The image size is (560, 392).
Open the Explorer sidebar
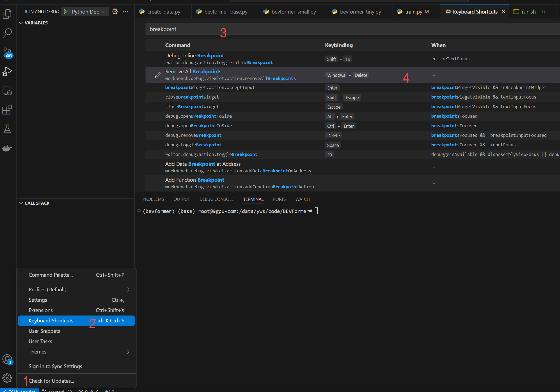tap(7, 14)
